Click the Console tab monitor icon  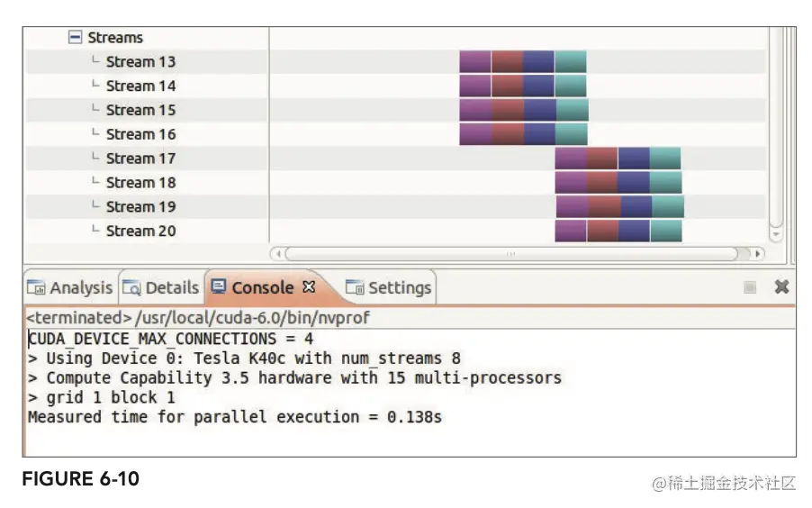219,286
